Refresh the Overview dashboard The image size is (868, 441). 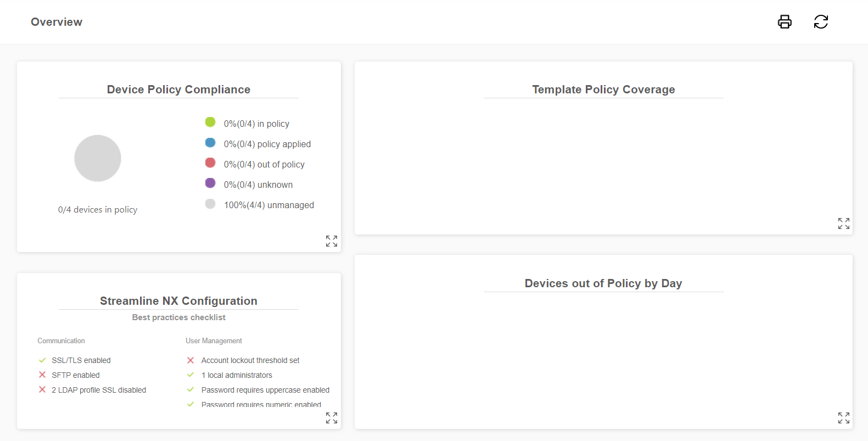[821, 22]
